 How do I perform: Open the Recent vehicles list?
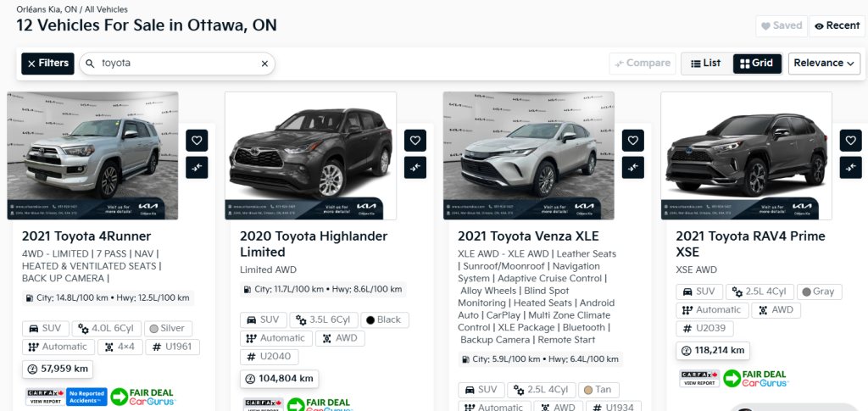pos(837,26)
